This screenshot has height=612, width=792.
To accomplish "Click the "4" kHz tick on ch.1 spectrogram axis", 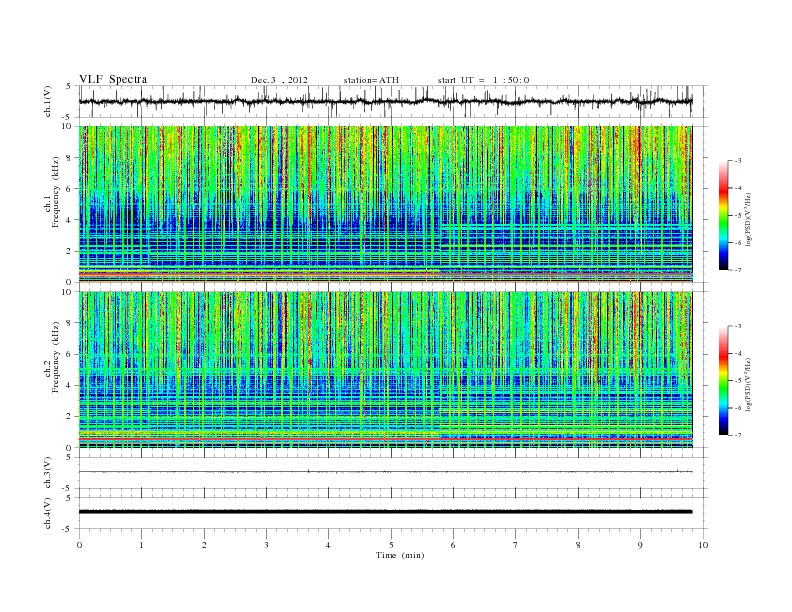I will [69, 220].
